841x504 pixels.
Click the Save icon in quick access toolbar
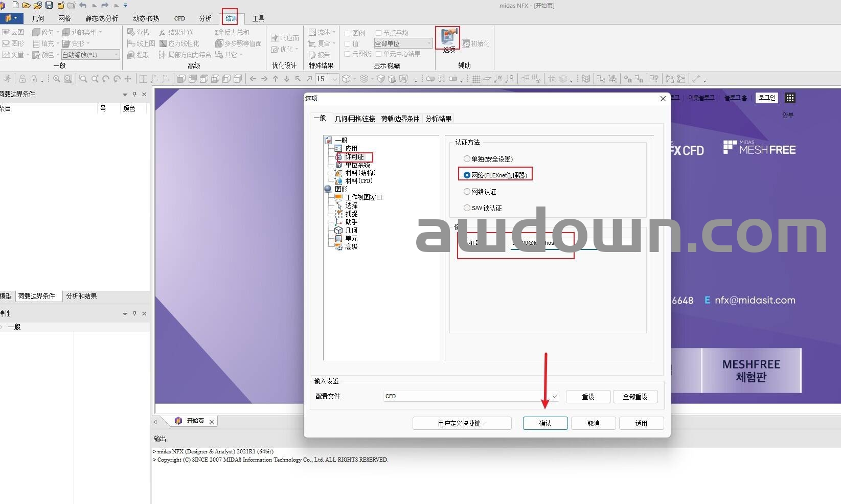(x=49, y=5)
